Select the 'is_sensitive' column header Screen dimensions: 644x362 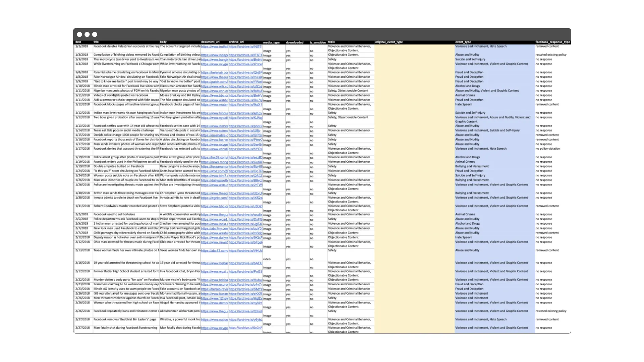[318, 43]
